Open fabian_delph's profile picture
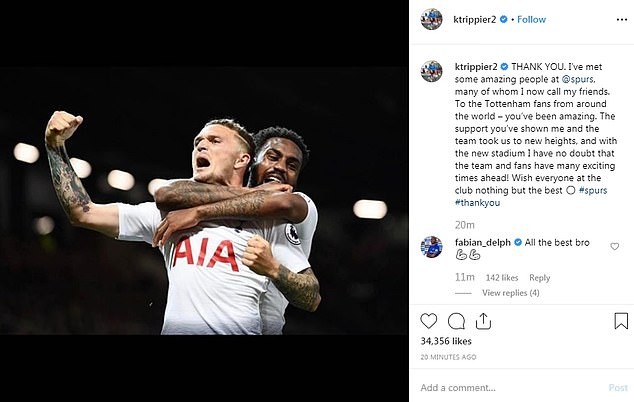Viewport: 634px width, 402px height. click(431, 247)
